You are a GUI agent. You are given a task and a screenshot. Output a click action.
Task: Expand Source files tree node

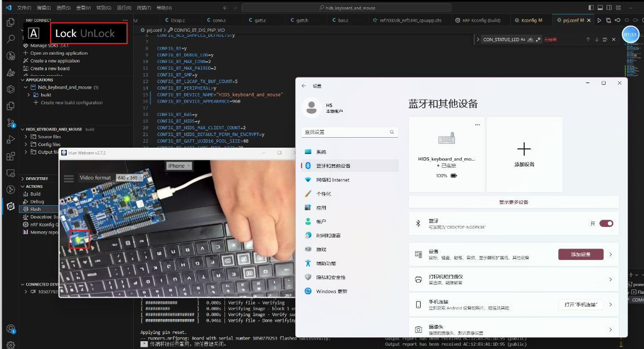click(x=26, y=137)
